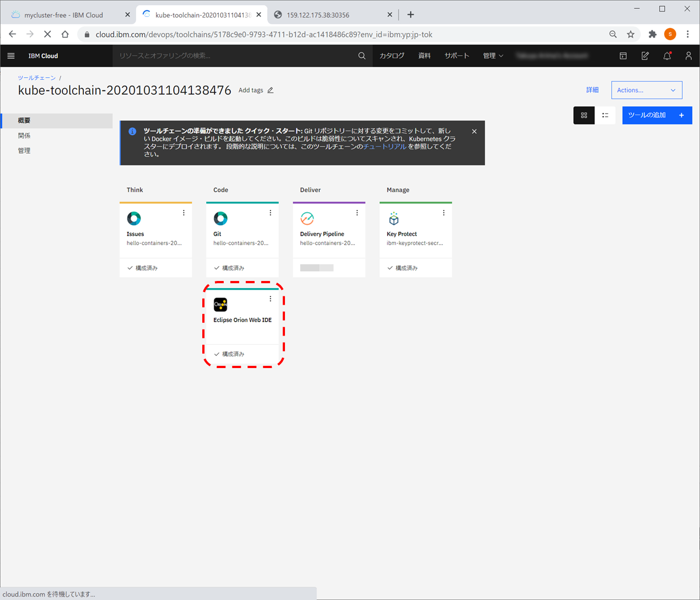Open the overflow menu on Key Protect card
Viewport: 700px width, 600px height.
pos(443,213)
